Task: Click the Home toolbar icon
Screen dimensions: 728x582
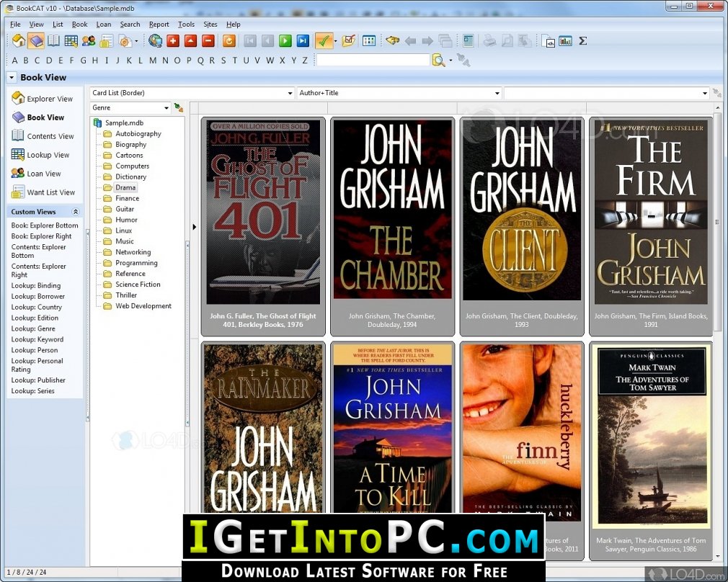Action: tap(19, 41)
